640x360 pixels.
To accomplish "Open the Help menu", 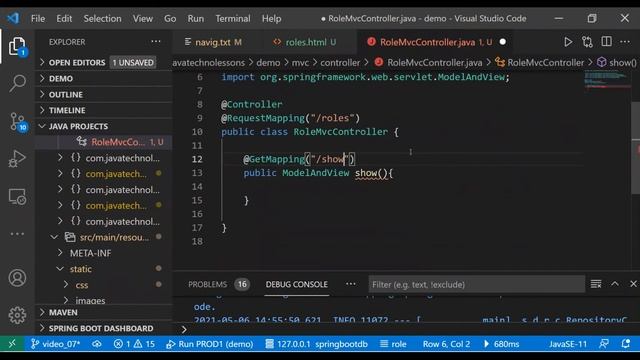I will tap(271, 18).
